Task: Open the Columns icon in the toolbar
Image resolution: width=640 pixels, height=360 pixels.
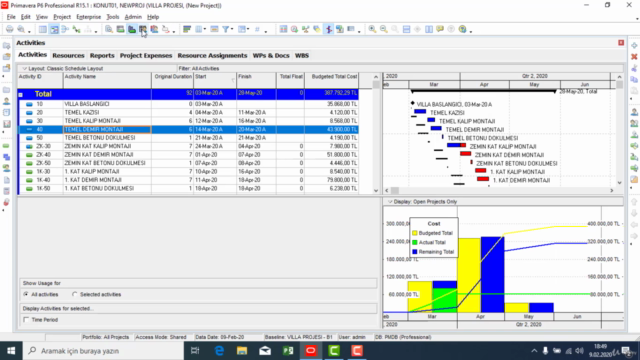Action: point(199,29)
